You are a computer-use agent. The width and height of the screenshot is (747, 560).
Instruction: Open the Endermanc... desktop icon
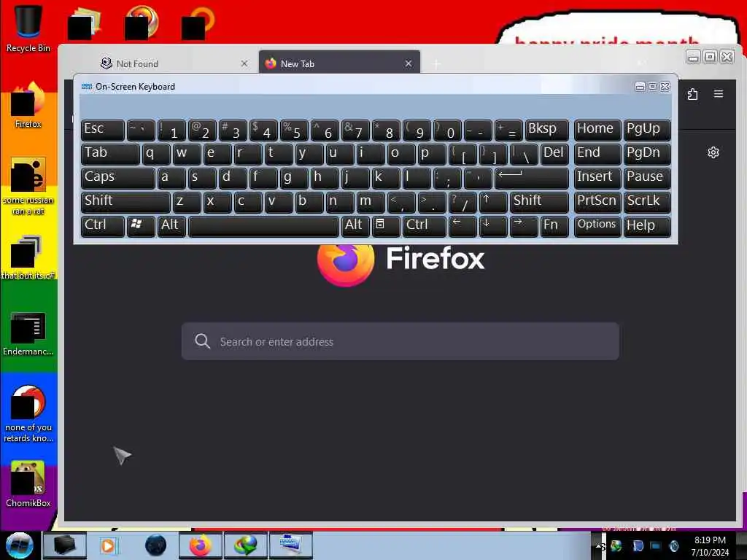[28, 332]
